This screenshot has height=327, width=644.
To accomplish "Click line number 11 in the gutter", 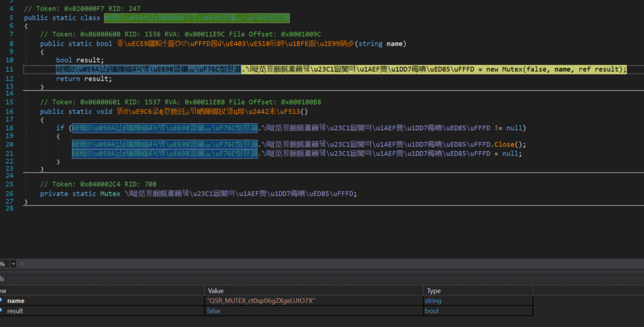I will pos(9,69).
